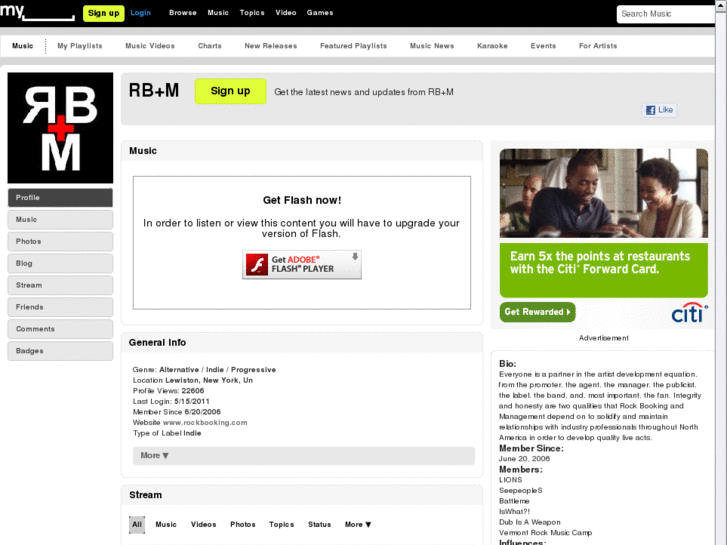Select the Music tab in the sub-navigation

pyautogui.click(x=23, y=46)
